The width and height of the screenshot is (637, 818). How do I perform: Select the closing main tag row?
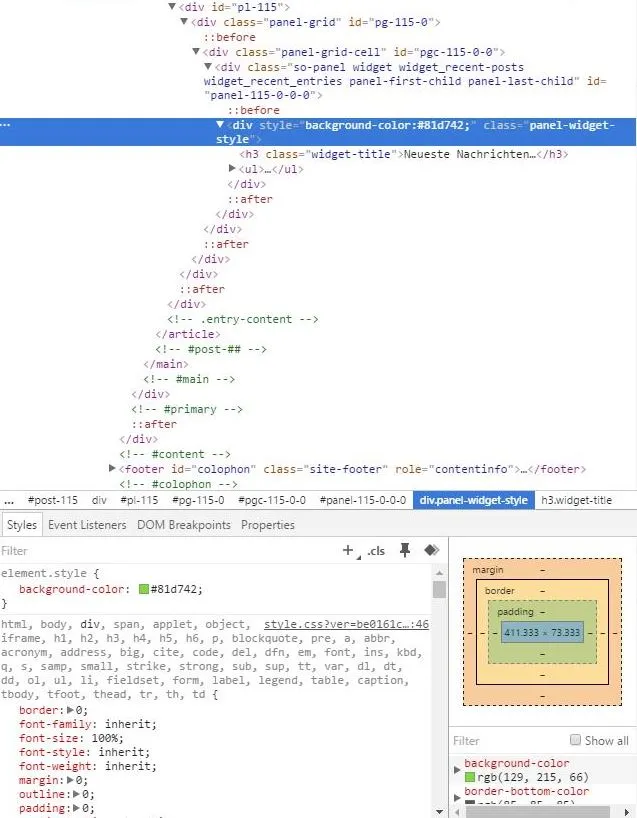point(166,364)
